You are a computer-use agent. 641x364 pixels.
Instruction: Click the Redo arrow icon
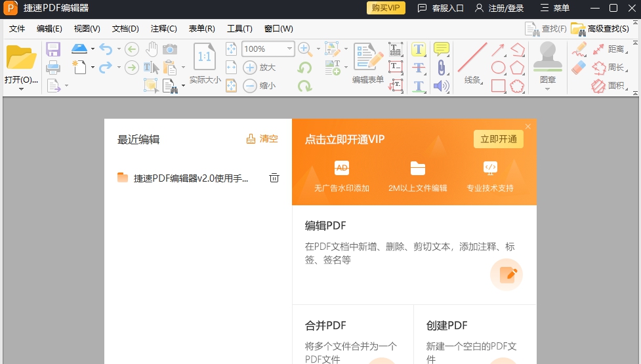(106, 68)
